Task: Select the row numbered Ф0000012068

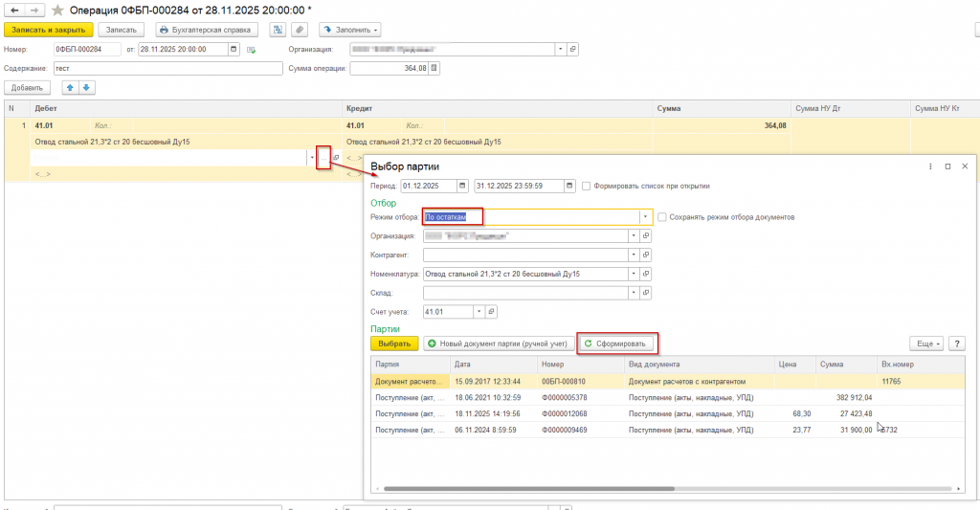Action: pyautogui.click(x=668, y=413)
